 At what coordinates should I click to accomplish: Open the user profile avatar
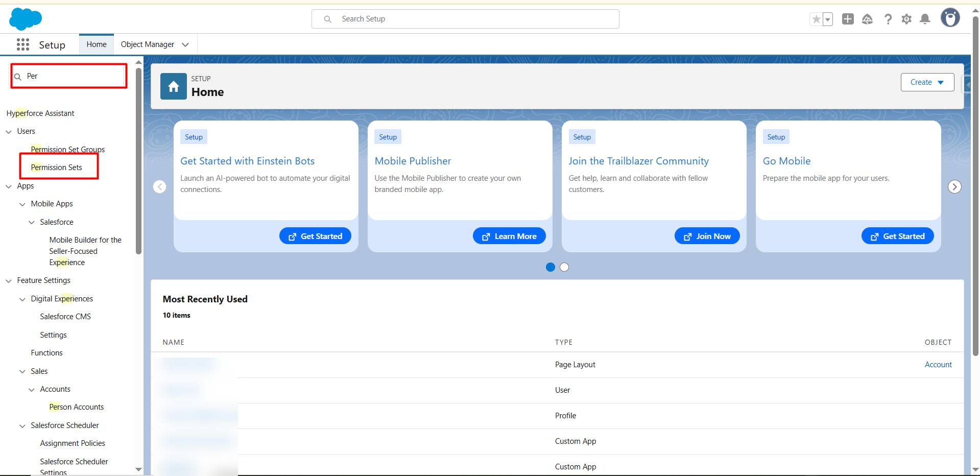pos(950,18)
